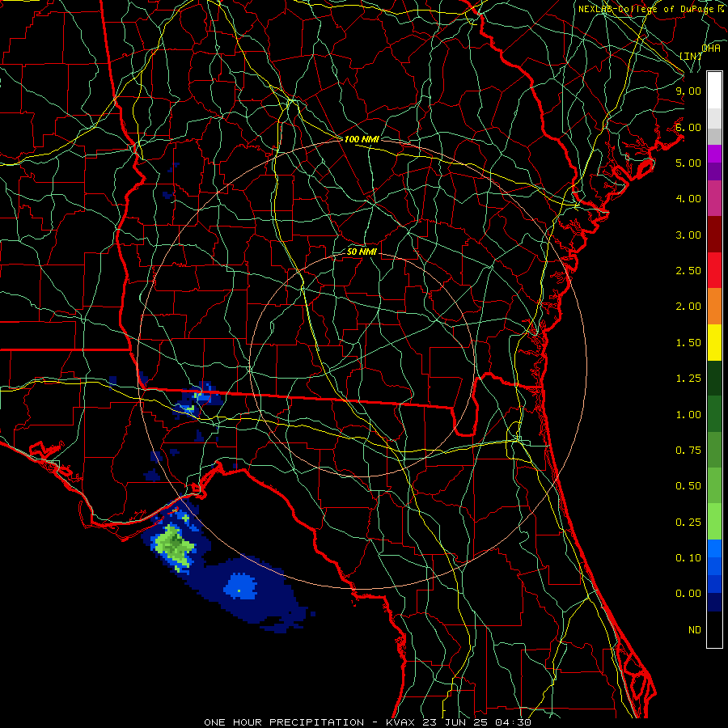This screenshot has width=728, height=728.
Task: Click the 04:30 timestamp in the caption
Action: (x=514, y=722)
